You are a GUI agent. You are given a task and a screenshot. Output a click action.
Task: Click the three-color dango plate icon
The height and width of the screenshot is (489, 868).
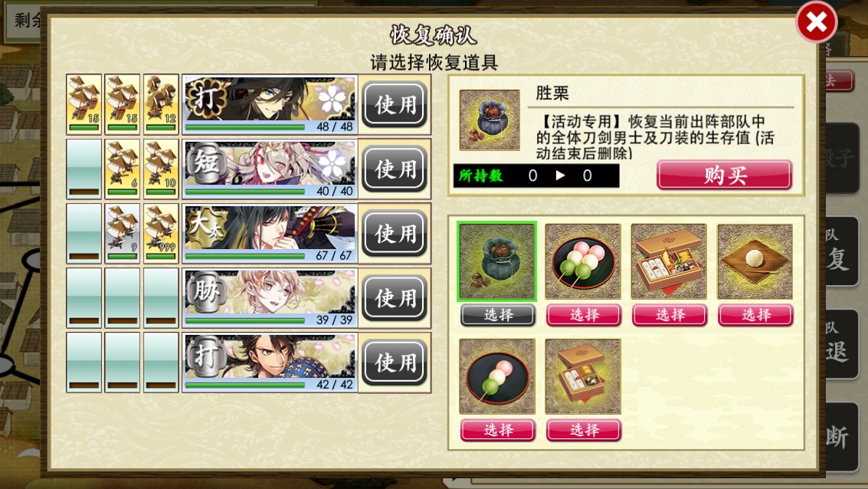(x=583, y=261)
